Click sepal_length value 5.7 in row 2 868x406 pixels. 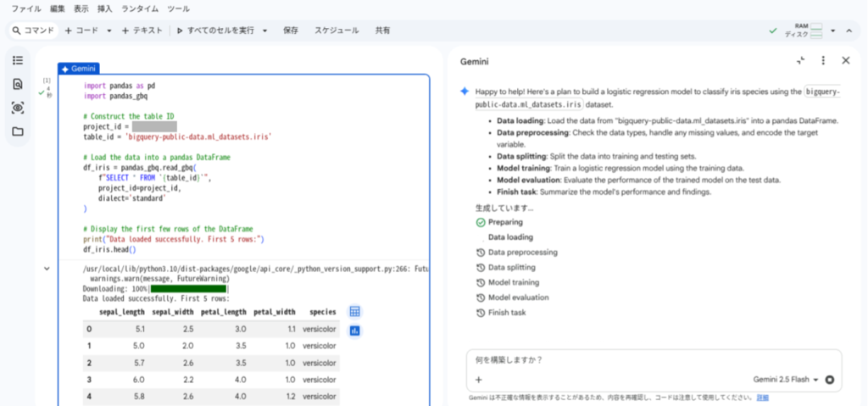(x=140, y=363)
